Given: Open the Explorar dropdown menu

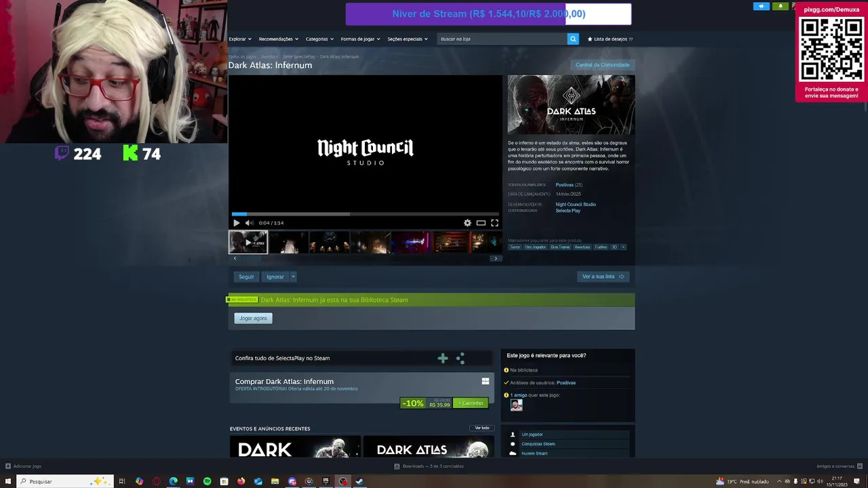Looking at the screenshot, I should (x=240, y=39).
